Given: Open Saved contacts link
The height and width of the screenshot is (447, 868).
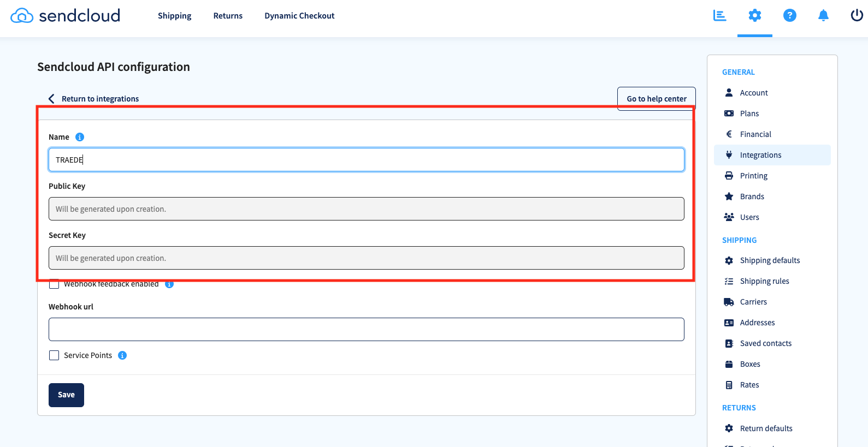Looking at the screenshot, I should point(765,343).
